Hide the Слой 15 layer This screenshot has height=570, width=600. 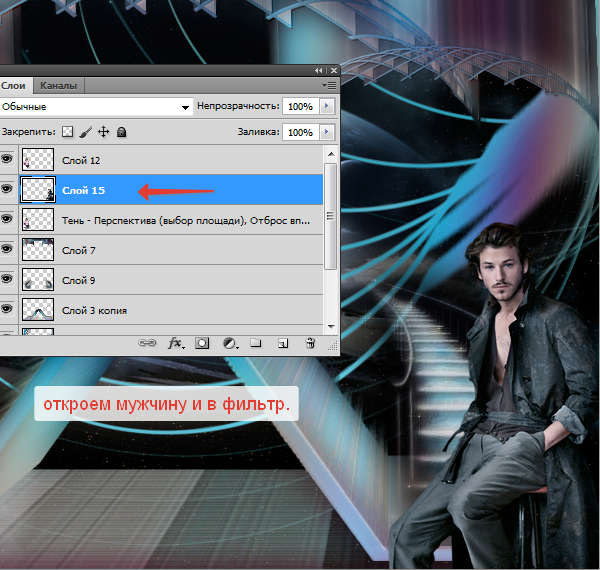point(6,189)
